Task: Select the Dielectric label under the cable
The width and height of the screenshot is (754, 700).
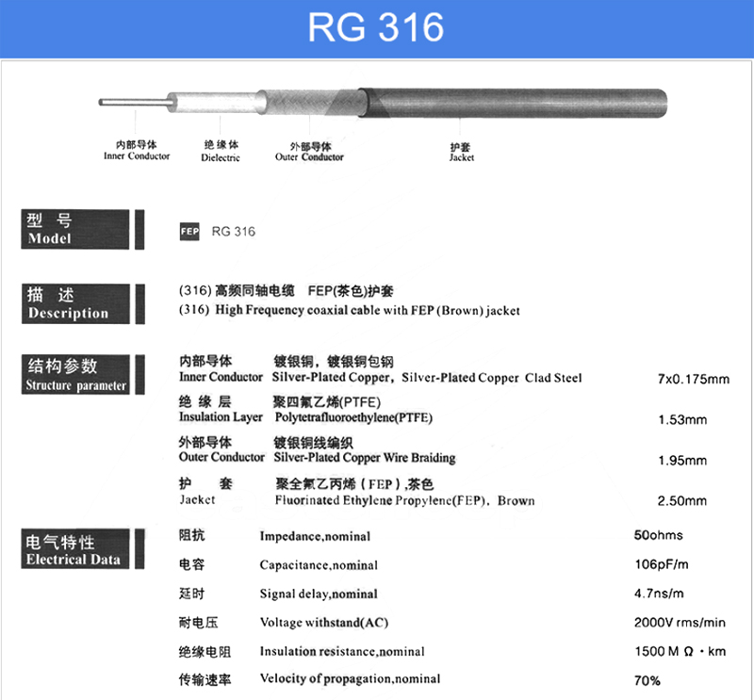Action: 221,152
